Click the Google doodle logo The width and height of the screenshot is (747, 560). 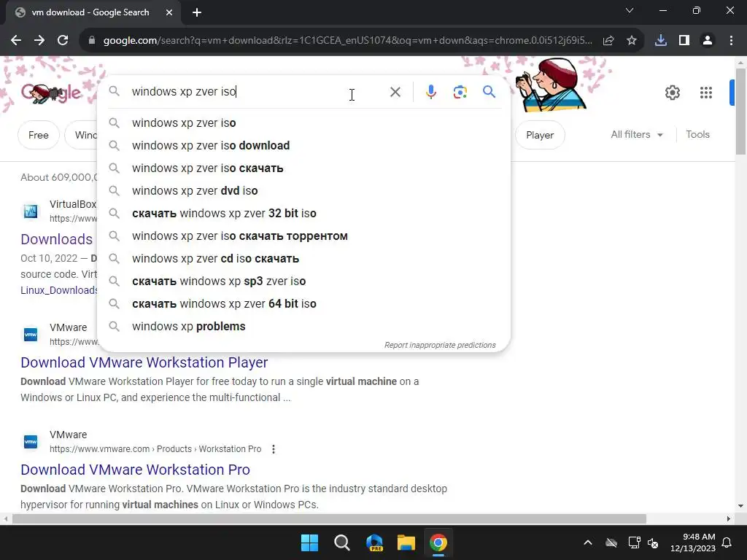(x=51, y=93)
